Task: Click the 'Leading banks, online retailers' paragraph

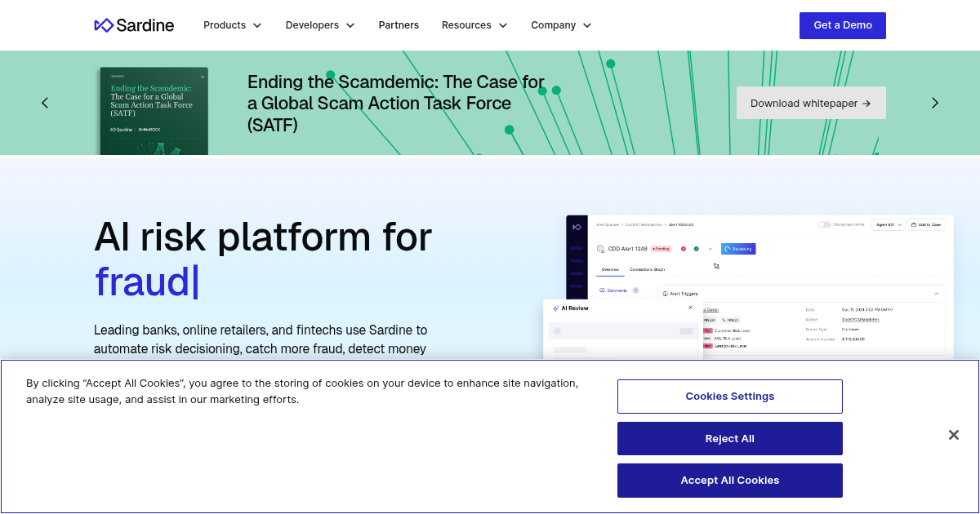Action: (x=261, y=339)
